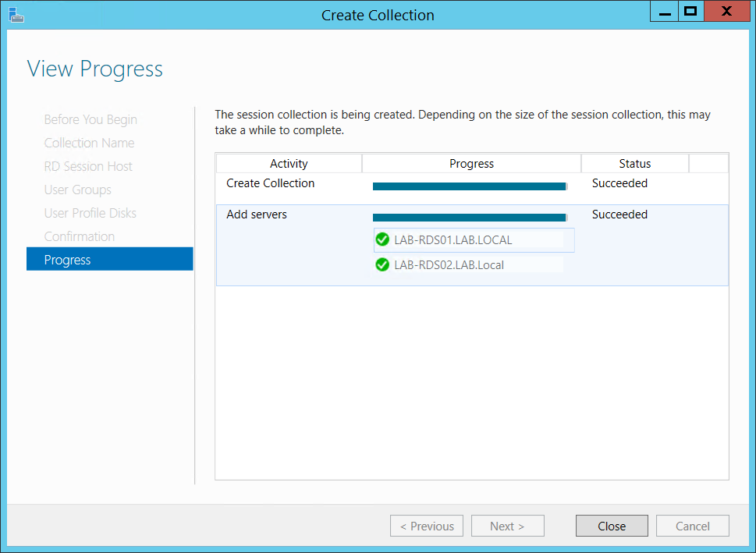Select the LAB-RDS01.LAB.LOCAL server entry

pyautogui.click(x=453, y=240)
